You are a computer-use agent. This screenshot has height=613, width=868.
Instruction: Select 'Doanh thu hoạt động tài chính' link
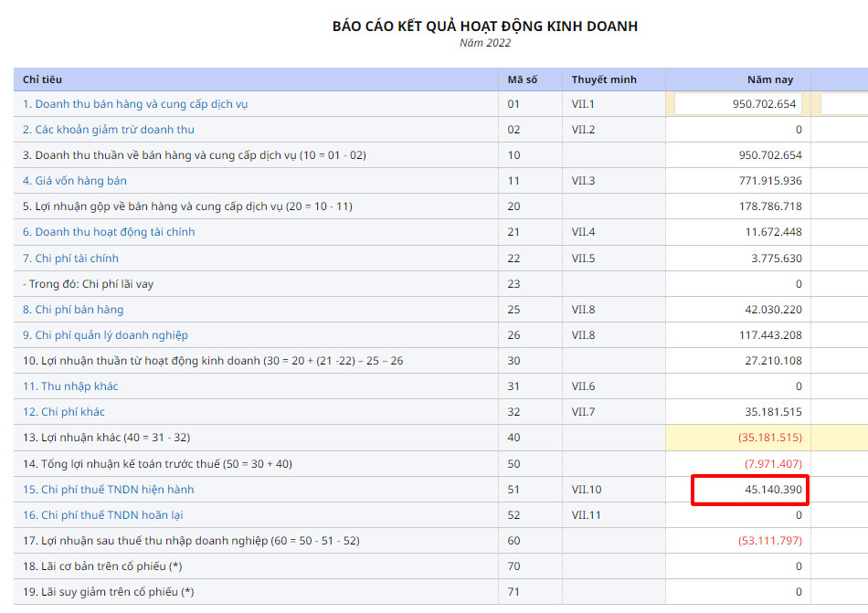point(109,232)
